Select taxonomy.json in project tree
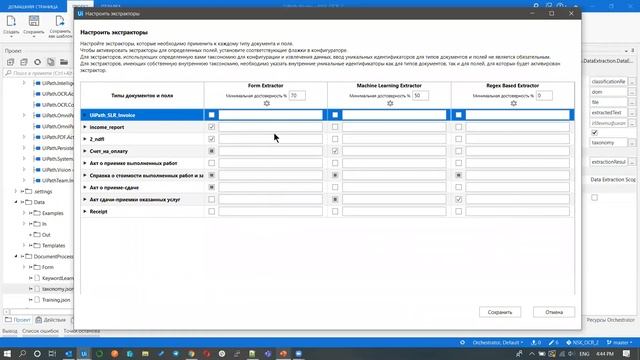Image resolution: width=640 pixels, height=360 pixels. 57,289
